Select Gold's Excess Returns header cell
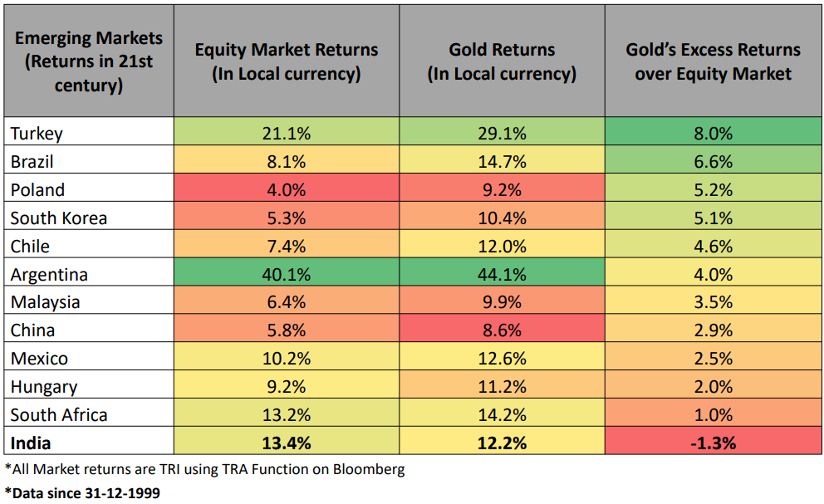Screen dimensions: 824x504 coord(713,61)
